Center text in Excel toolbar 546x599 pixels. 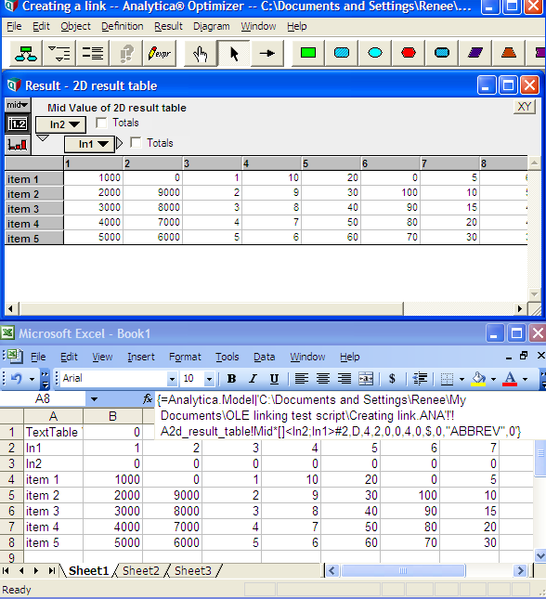click(323, 379)
